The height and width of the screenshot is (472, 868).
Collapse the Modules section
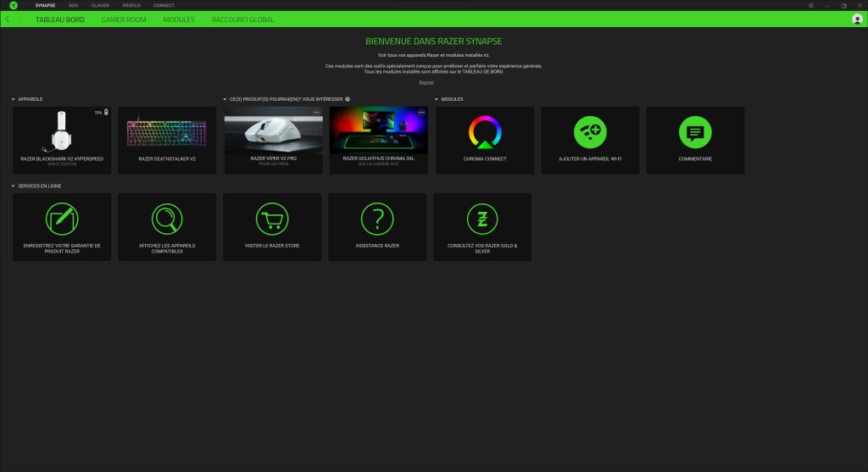(x=437, y=99)
